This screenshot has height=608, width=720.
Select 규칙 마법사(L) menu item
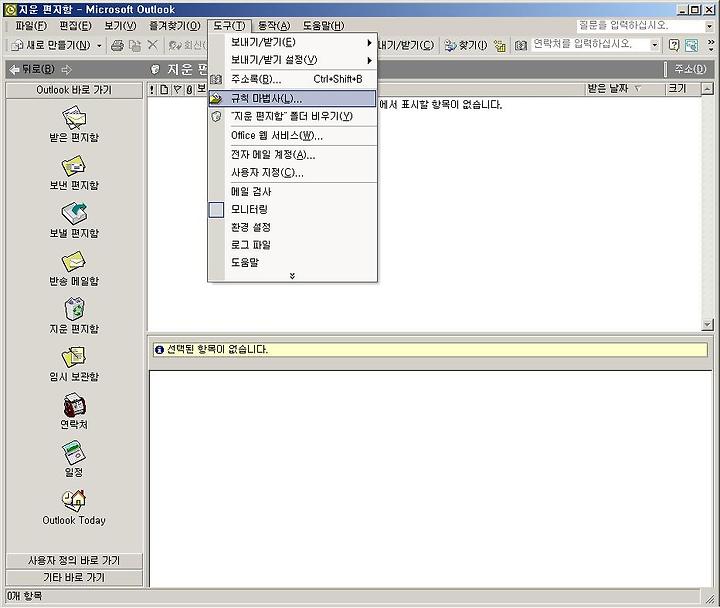click(292, 98)
